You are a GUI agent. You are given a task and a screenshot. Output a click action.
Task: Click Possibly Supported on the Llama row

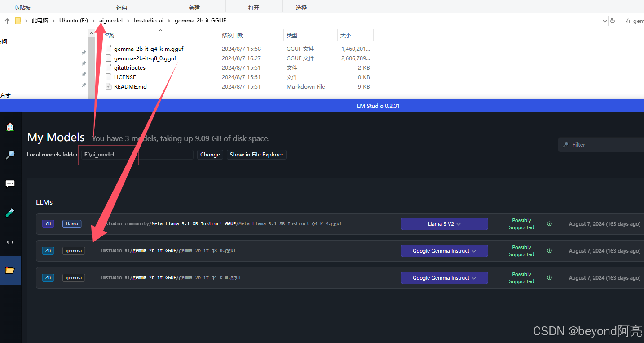[x=521, y=224]
